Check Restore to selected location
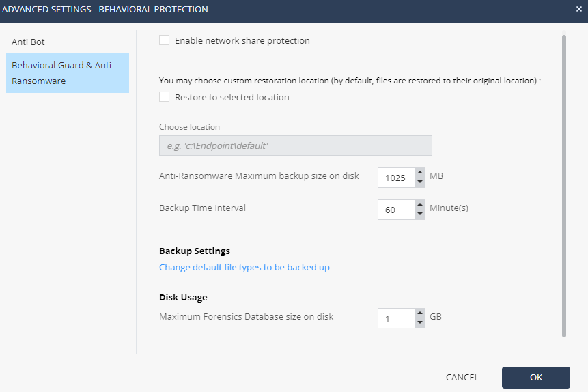 165,97
